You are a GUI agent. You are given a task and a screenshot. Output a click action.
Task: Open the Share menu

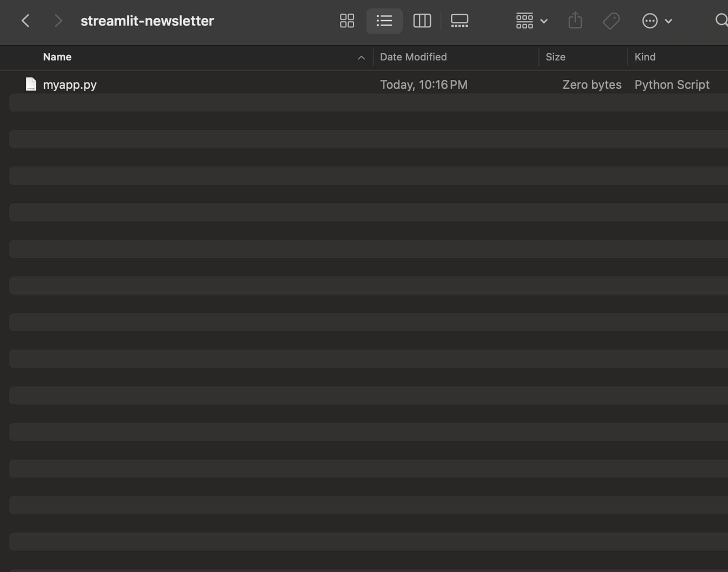(x=575, y=20)
